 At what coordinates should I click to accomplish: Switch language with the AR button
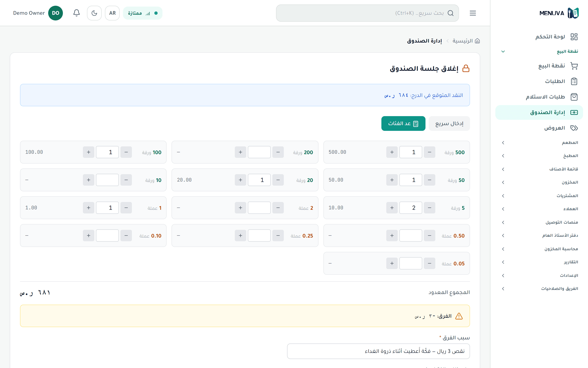pyautogui.click(x=112, y=13)
